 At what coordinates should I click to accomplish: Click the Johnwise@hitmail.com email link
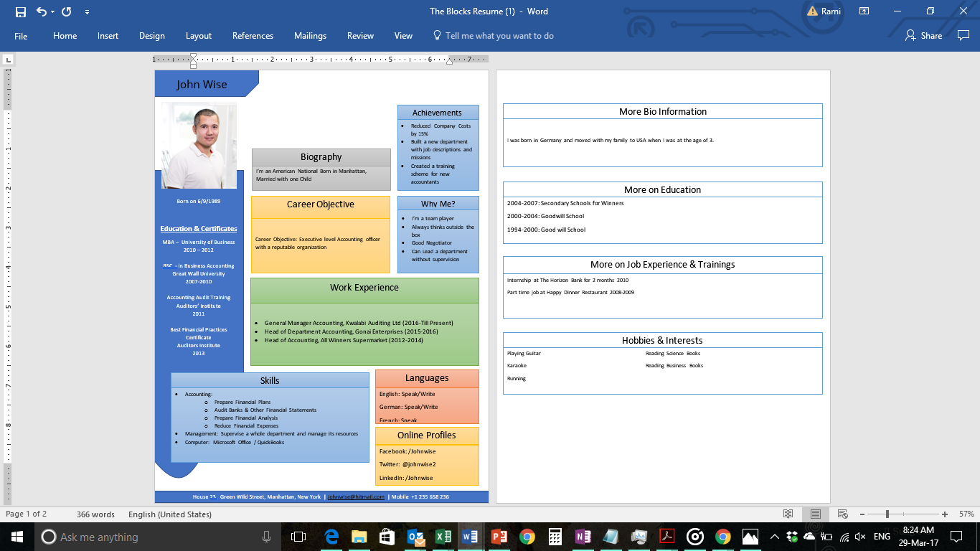356,496
